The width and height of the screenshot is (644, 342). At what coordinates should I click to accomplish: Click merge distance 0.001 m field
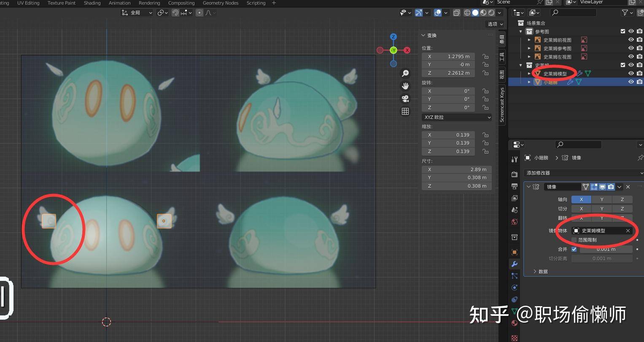[606, 249]
